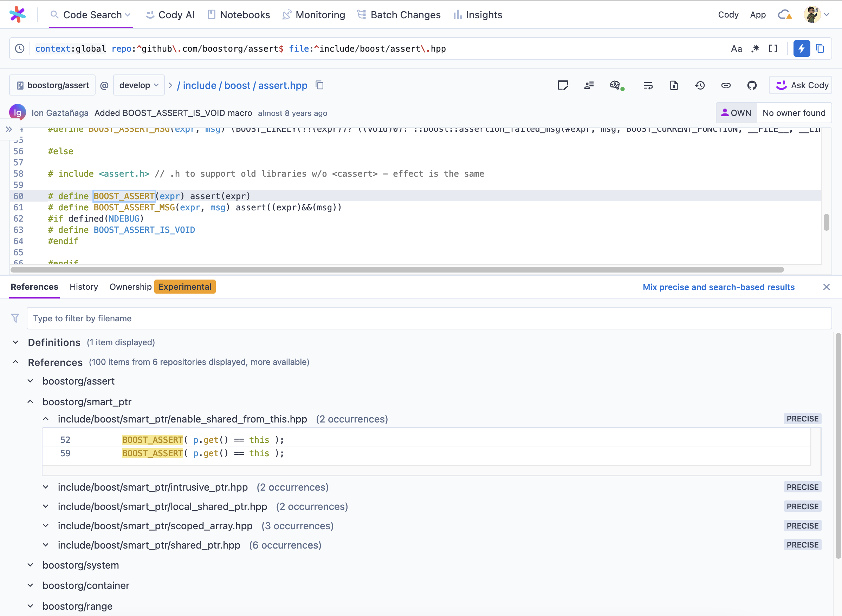The height and width of the screenshot is (616, 842).
Task: Click the Ask Cody button
Action: (x=800, y=85)
